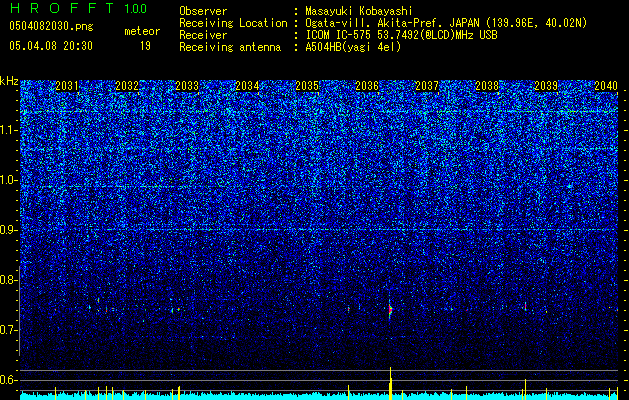Image resolution: width=629 pixels, height=400 pixels.
Task: Click the 2036 time marker
Action: (x=367, y=86)
